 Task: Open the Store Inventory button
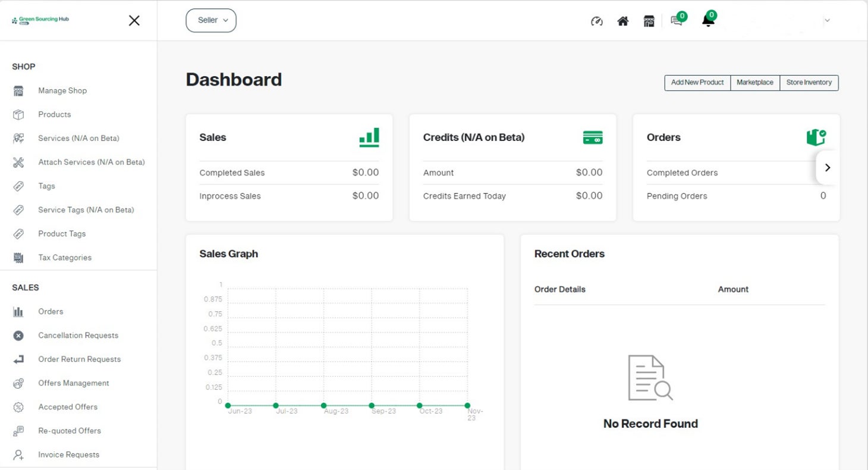(x=809, y=83)
